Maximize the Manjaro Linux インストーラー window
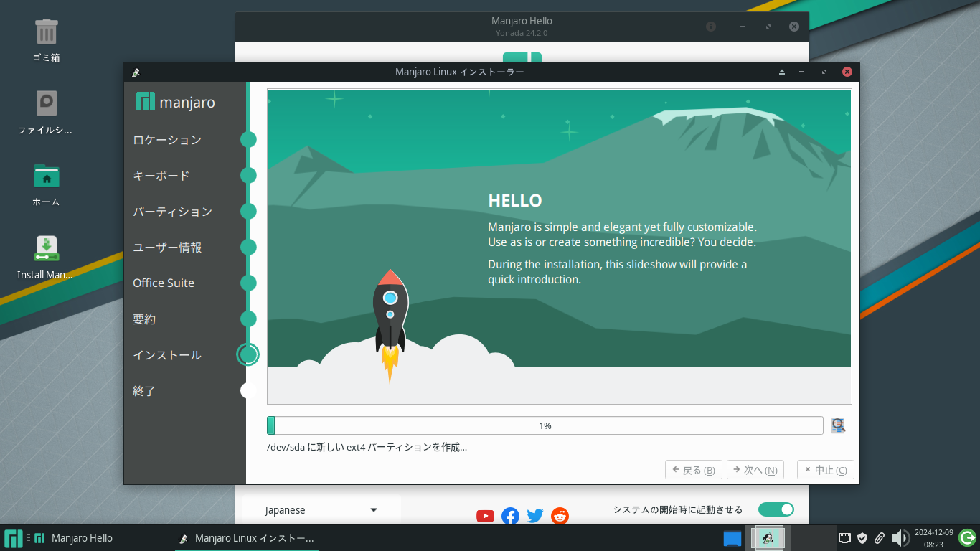 coord(824,72)
